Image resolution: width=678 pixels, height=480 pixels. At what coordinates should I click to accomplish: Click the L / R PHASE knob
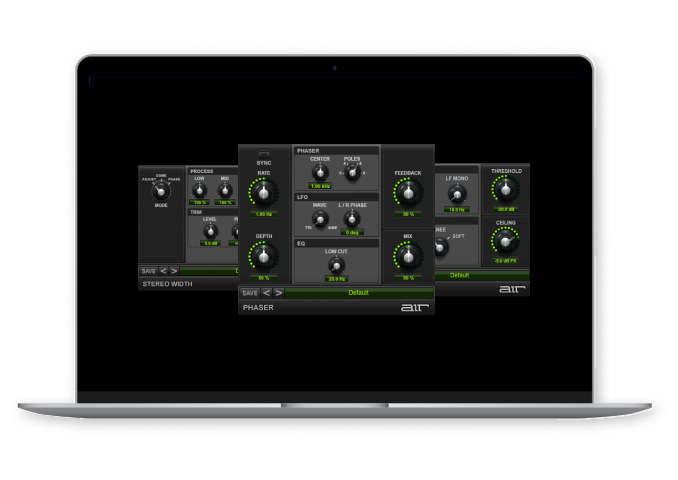[352, 219]
